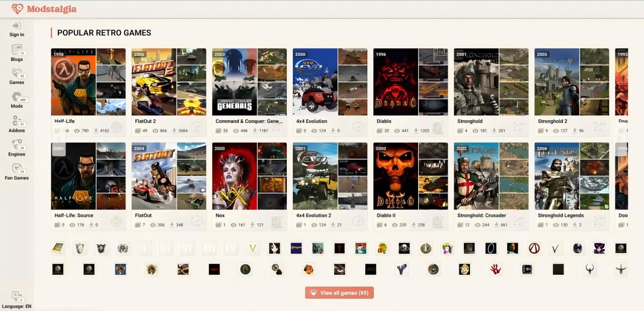Click the silver Y-shaped emblem icon

401,269
